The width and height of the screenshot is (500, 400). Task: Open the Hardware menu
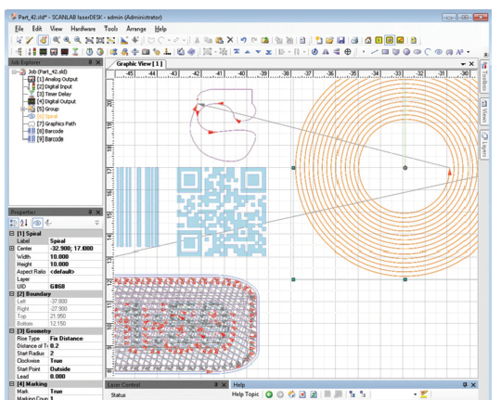tap(83, 29)
